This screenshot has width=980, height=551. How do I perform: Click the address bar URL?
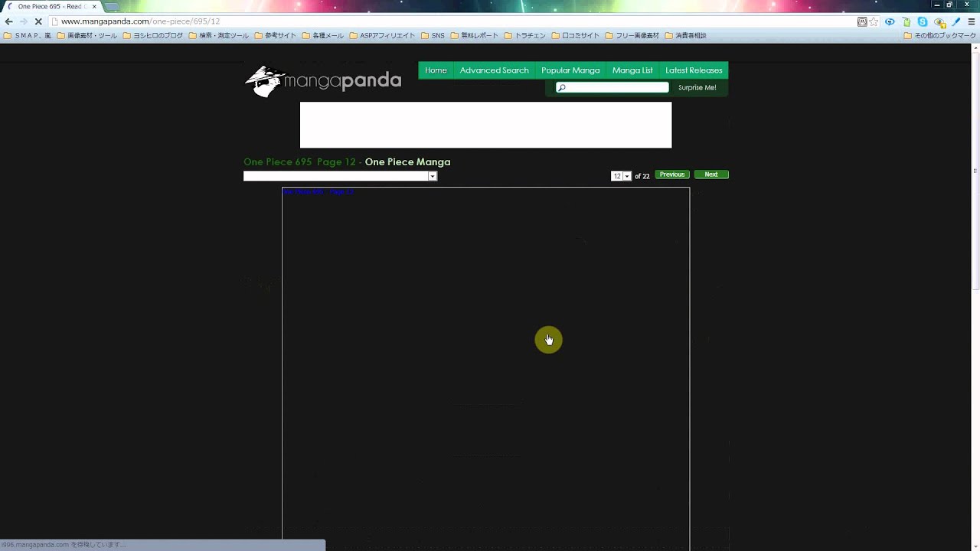(x=140, y=21)
